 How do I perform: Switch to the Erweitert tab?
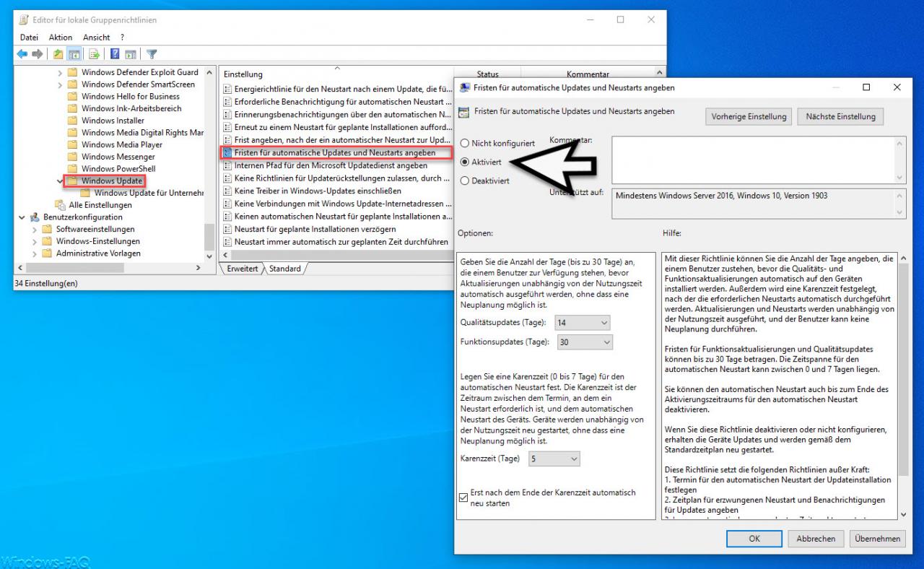click(242, 269)
